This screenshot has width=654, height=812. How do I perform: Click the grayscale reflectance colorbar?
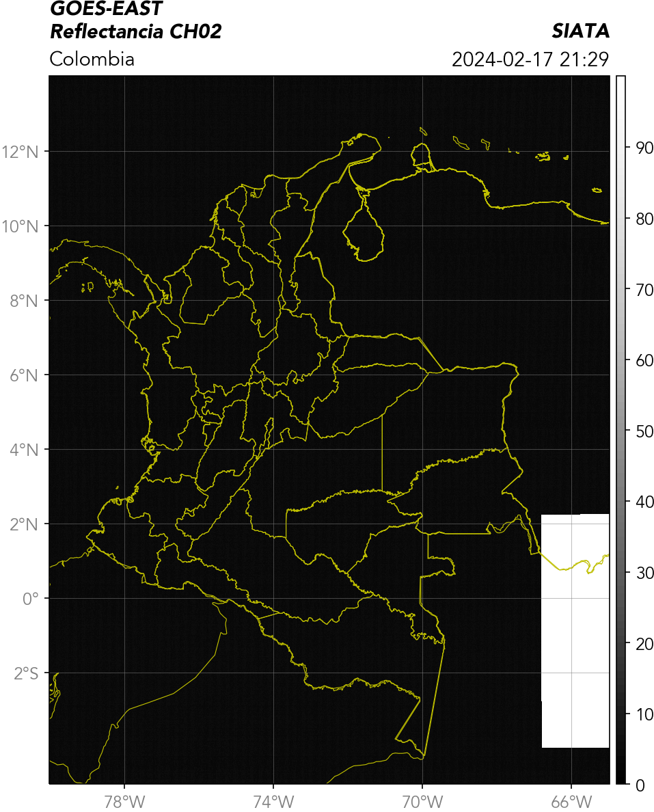tap(621, 430)
